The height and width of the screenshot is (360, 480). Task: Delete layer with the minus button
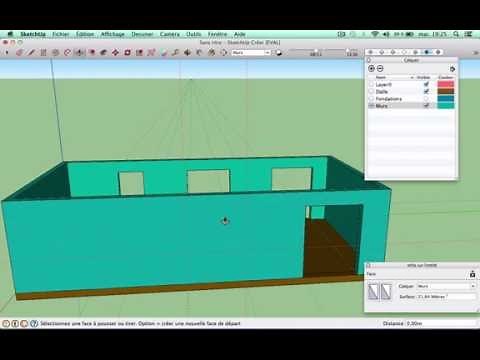[380, 68]
